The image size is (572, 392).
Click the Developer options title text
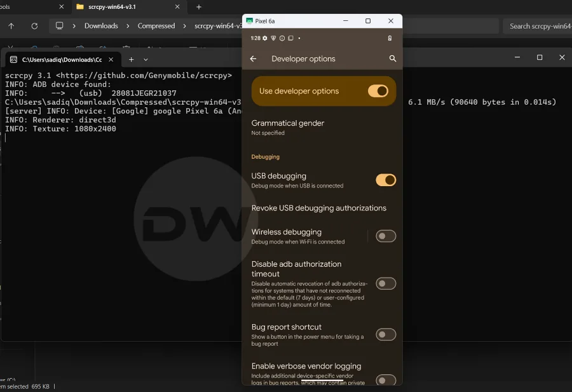pos(303,58)
